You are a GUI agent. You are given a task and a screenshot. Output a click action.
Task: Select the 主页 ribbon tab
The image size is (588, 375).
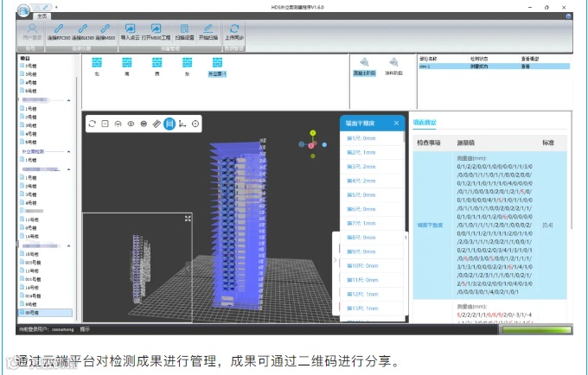pyautogui.click(x=42, y=16)
